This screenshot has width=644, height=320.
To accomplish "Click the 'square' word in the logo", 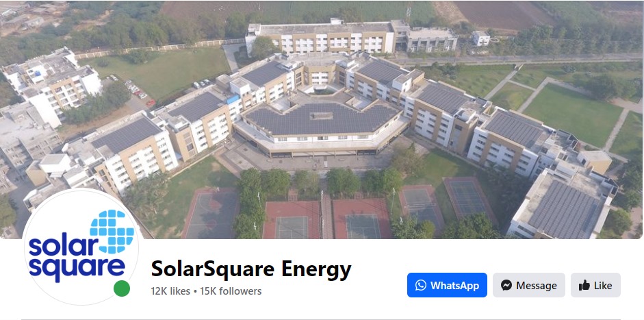I will point(77,268).
